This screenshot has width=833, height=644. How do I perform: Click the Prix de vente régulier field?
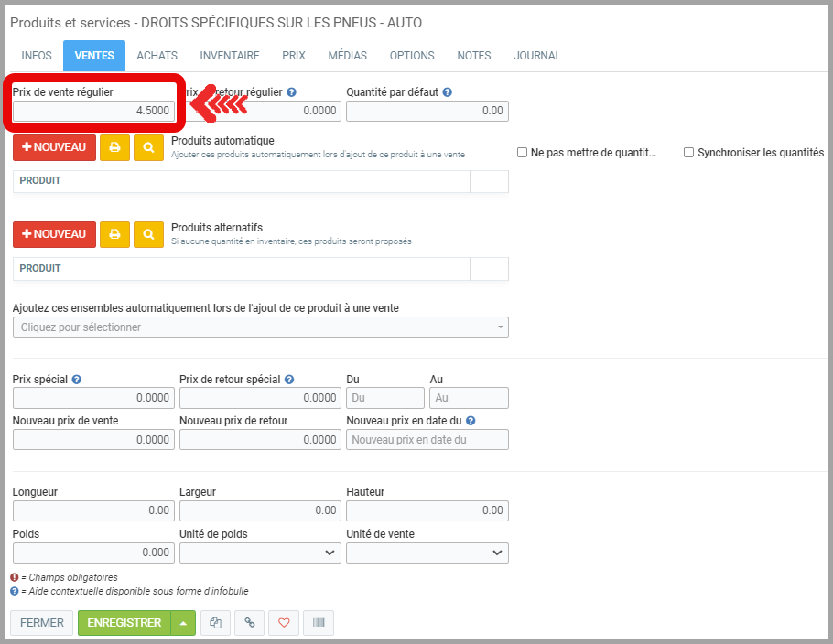point(93,111)
